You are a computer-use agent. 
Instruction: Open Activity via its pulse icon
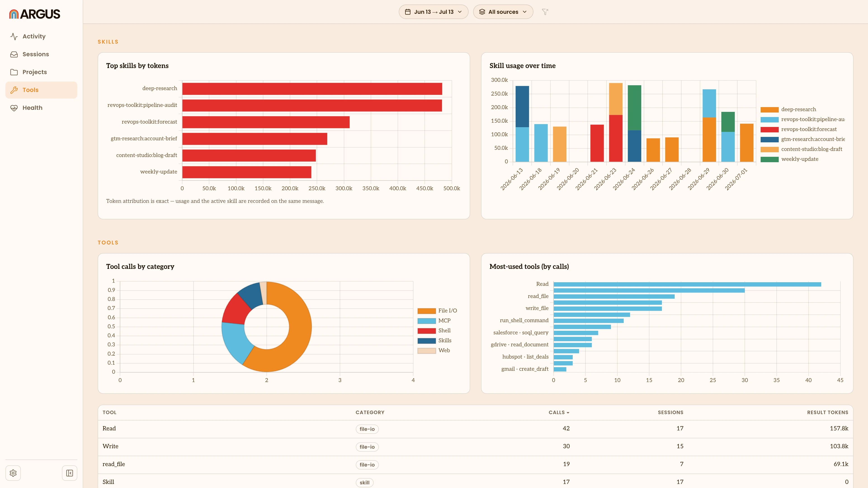14,36
